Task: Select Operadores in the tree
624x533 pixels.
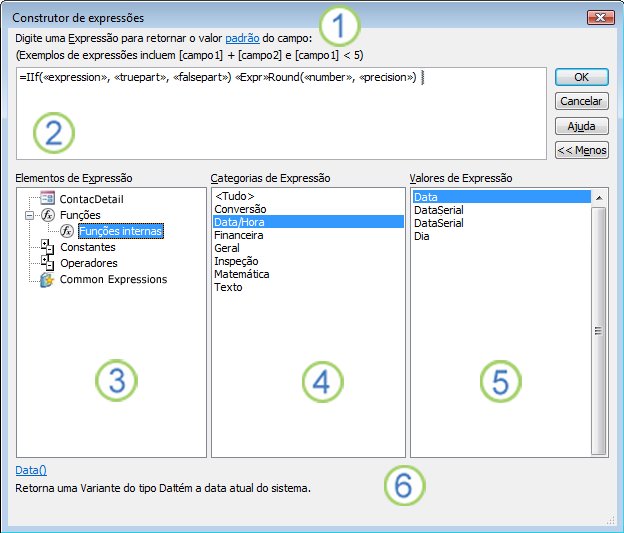Action: click(x=89, y=263)
